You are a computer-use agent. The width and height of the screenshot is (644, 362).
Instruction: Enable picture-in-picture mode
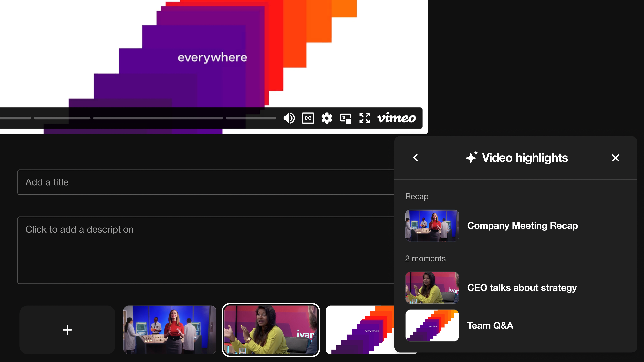tap(346, 118)
